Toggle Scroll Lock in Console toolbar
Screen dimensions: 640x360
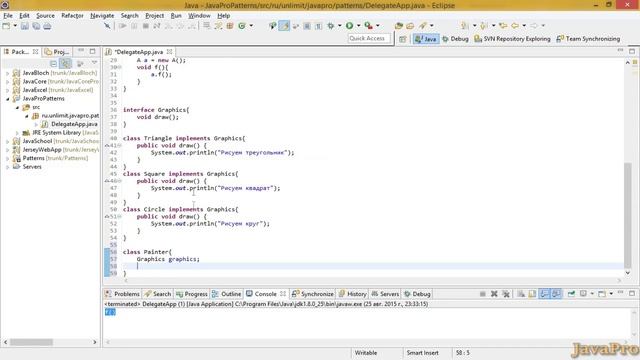(532, 294)
